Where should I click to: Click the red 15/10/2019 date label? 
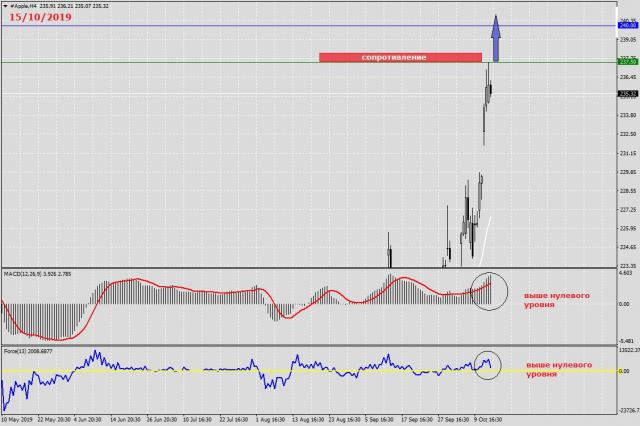41,17
